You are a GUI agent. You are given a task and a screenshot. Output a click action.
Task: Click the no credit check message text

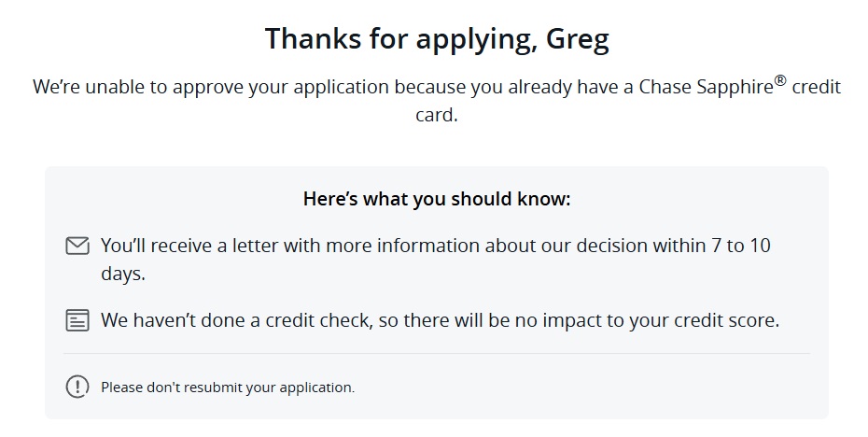pos(441,320)
